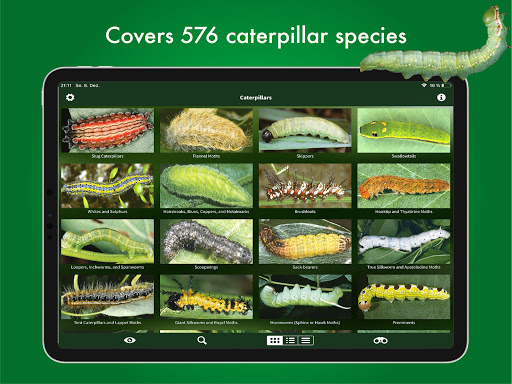The image size is (512, 384).
Task: Open the Loopers, Inchworms, and Spanworms thumbnail
Action: [x=107, y=241]
